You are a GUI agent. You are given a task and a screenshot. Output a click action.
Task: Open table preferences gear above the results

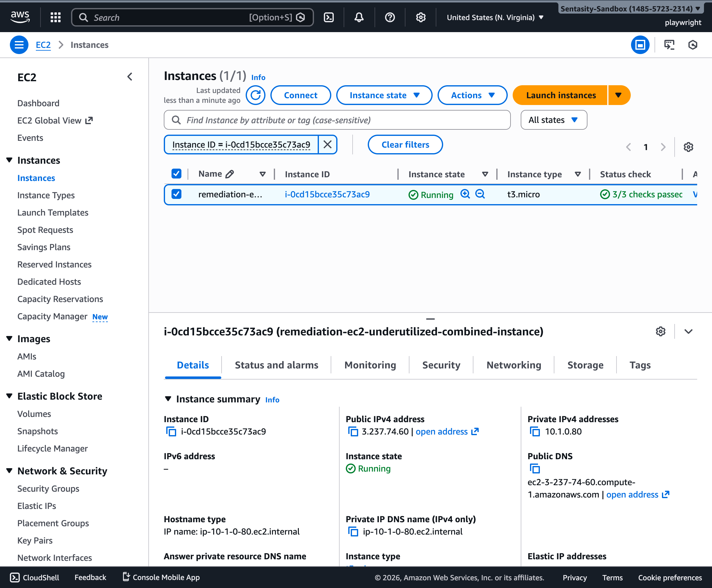point(688,147)
